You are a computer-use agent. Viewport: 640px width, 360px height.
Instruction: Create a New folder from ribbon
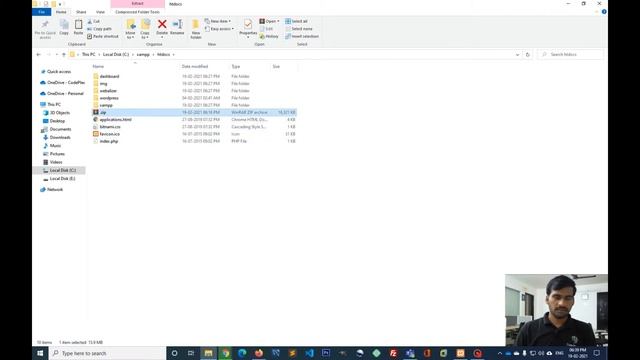196,29
